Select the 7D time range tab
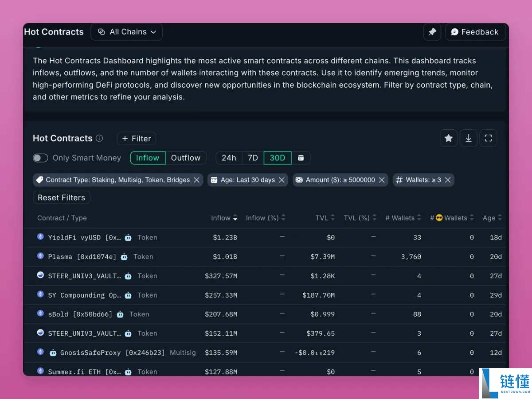This screenshot has width=532, height=399. (x=253, y=158)
